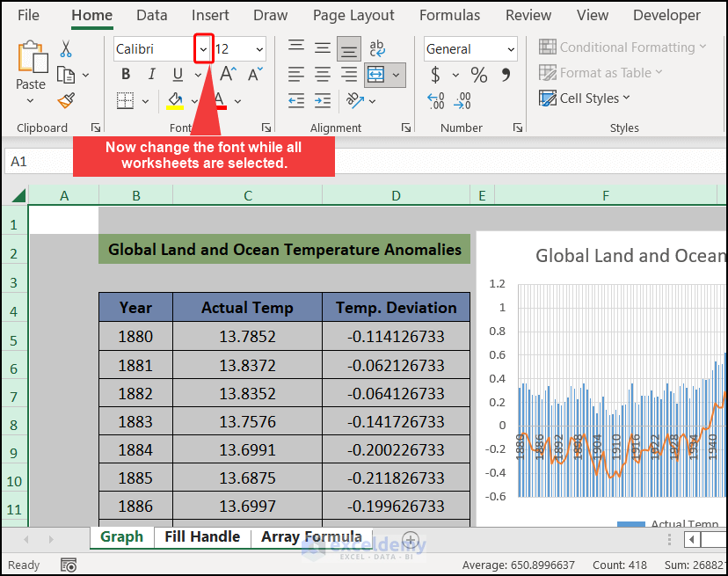Switch to the Fill Handle sheet tab

pos(202,536)
